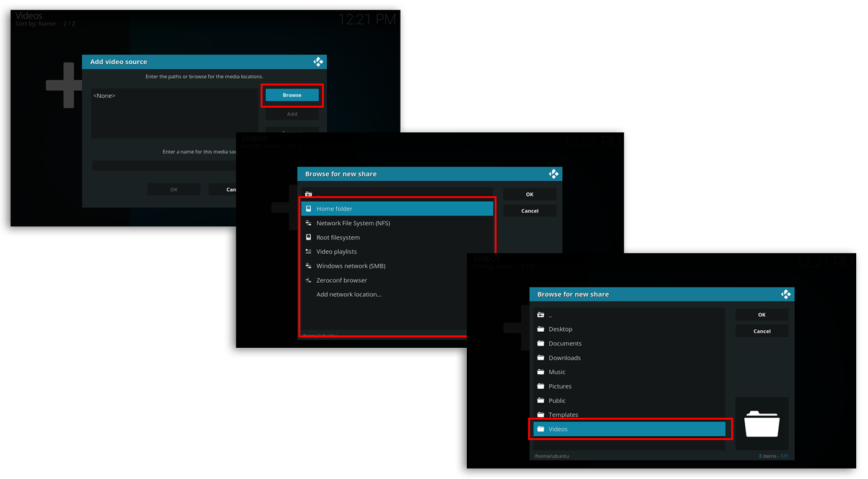The width and height of the screenshot is (868, 479).
Task: Click the Pictures folder icon
Action: point(540,386)
